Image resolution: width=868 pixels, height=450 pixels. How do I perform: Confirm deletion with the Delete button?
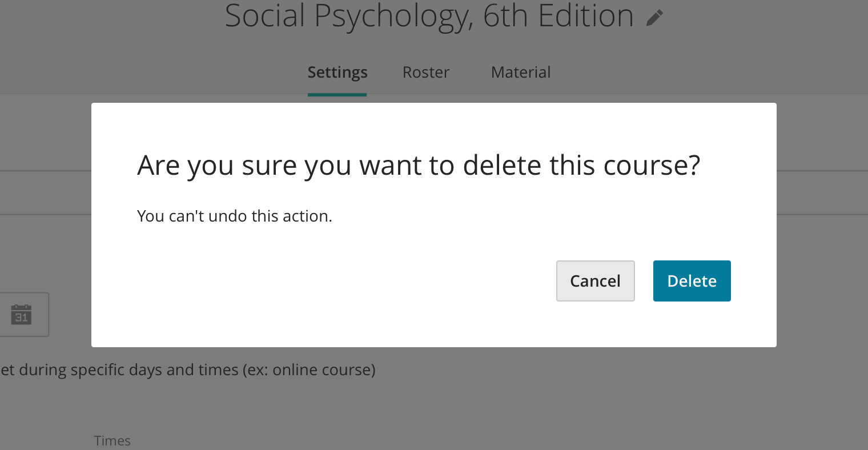(692, 281)
